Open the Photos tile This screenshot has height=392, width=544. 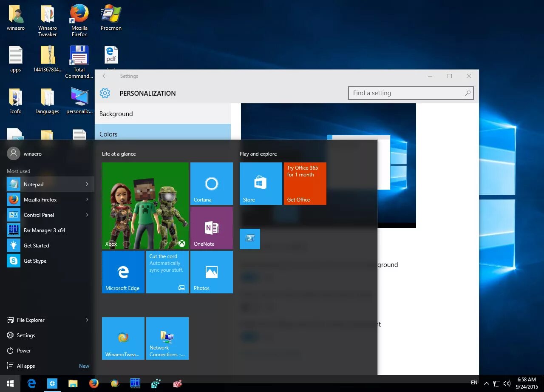click(x=212, y=272)
